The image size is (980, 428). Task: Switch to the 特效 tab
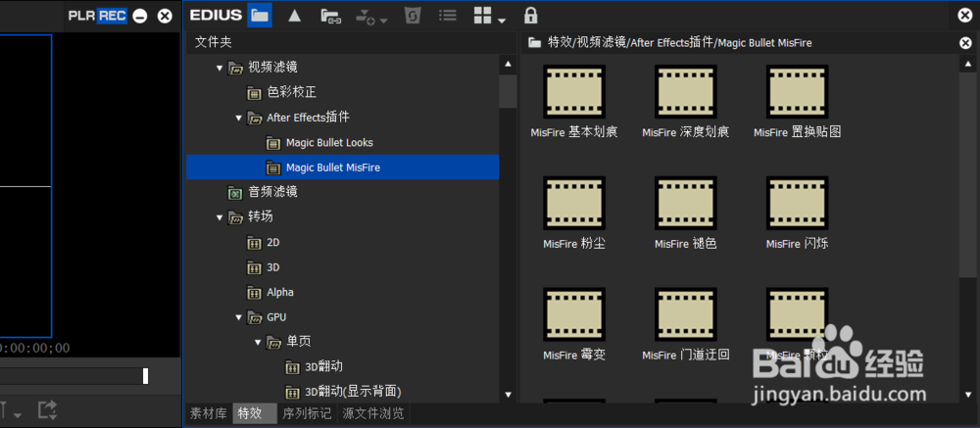tap(255, 413)
